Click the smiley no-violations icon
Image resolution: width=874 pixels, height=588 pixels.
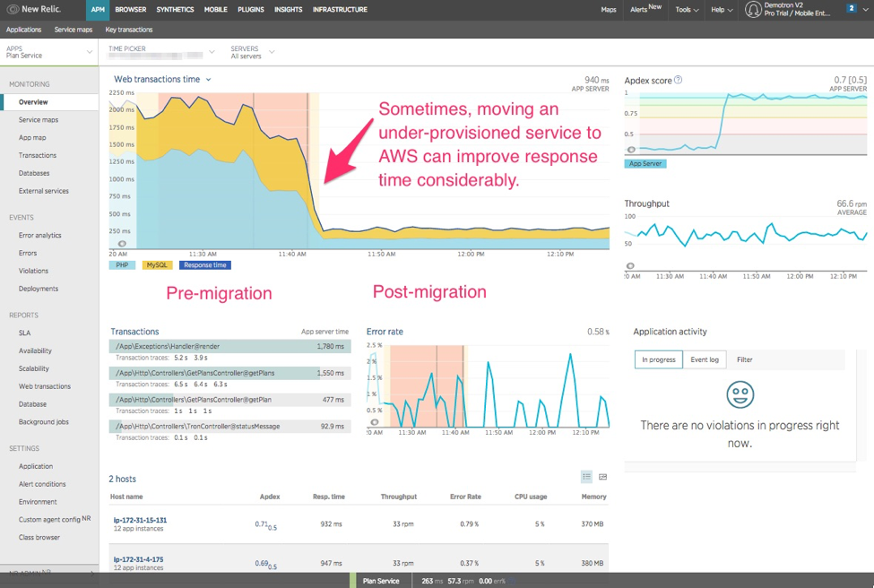tap(740, 394)
